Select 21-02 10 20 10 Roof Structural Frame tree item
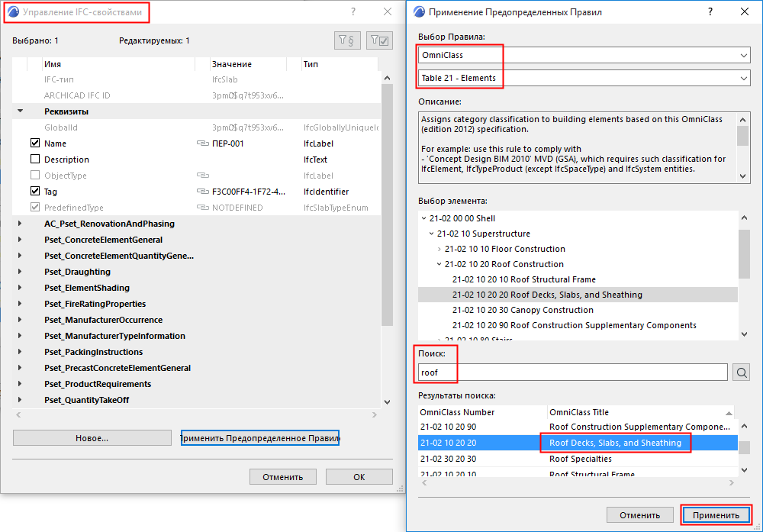Viewport: 763px width, 532px height. coord(524,280)
